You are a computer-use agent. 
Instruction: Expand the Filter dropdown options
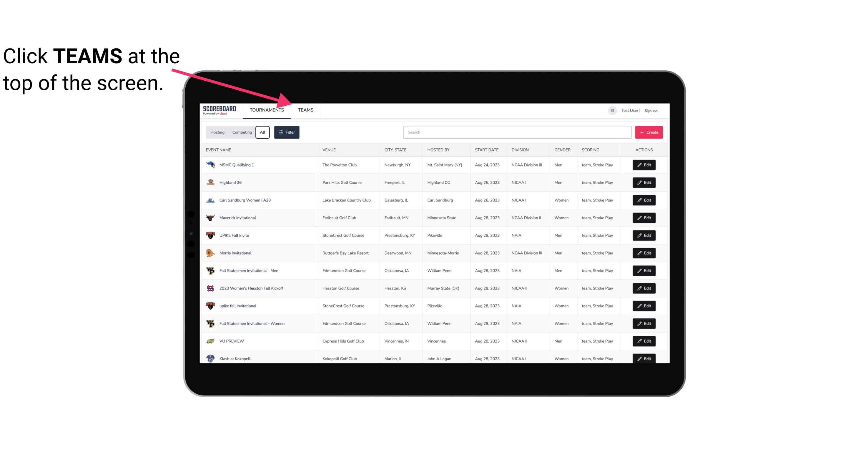286,132
